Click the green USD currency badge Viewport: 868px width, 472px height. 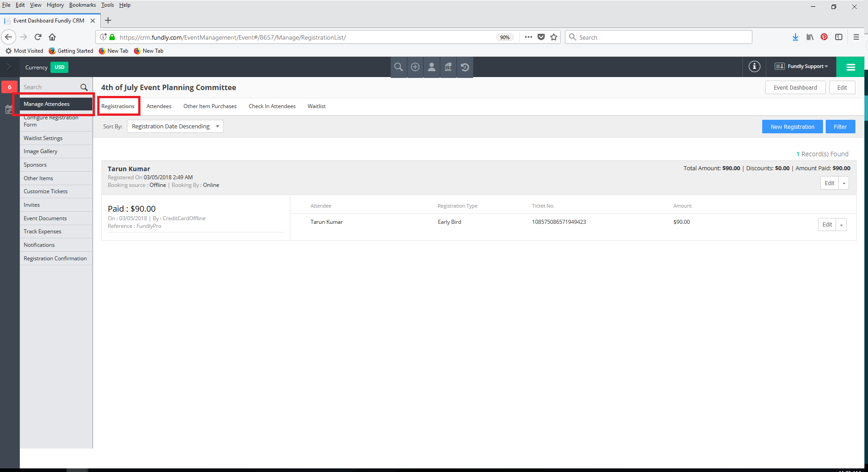coord(59,67)
